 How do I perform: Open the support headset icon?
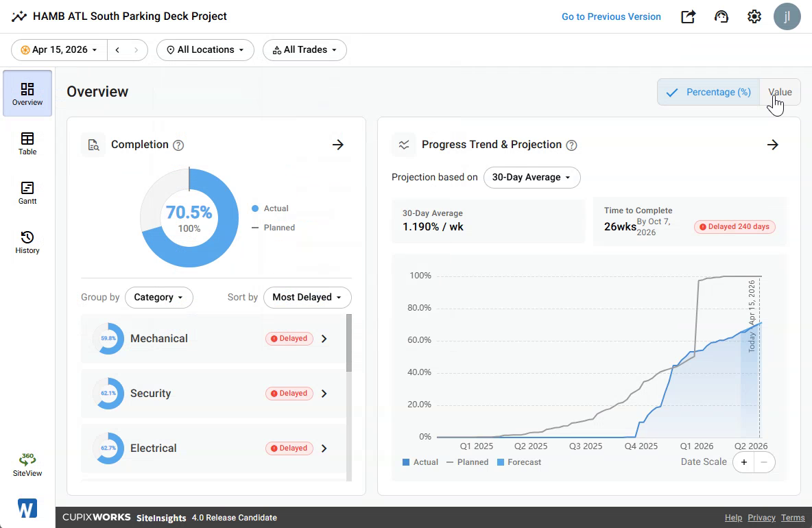(x=721, y=16)
